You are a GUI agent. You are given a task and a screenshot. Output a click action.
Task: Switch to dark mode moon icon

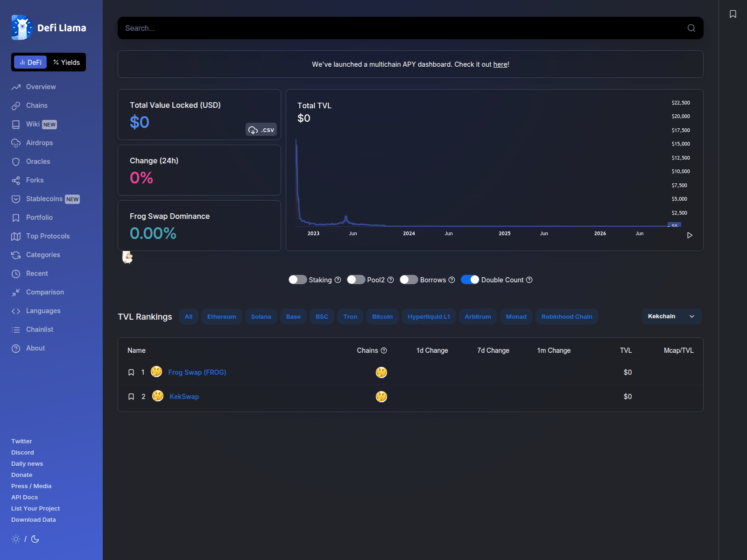(x=35, y=539)
